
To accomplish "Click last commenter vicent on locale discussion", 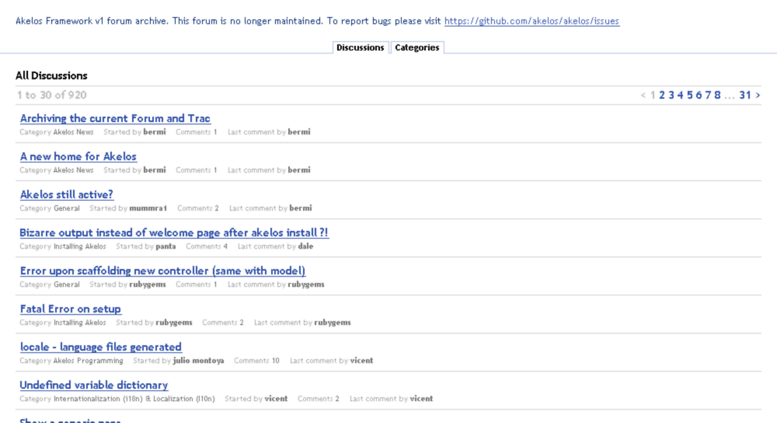I will click(362, 361).
